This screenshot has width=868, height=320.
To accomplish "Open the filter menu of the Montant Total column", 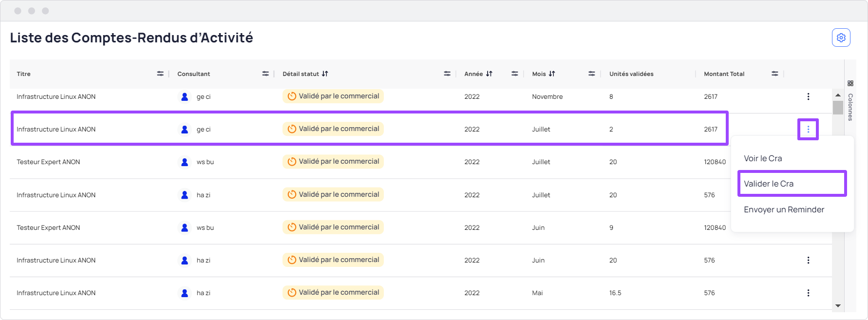I will (775, 74).
